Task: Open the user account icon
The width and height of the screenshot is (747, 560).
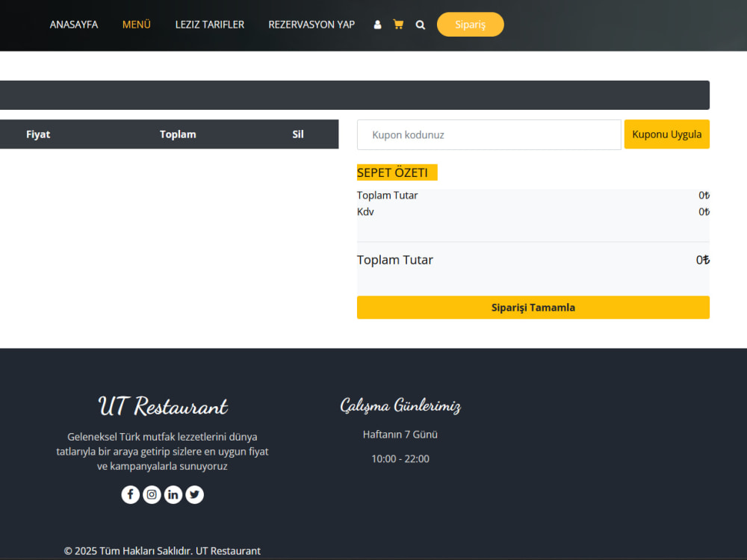Action: pos(377,25)
